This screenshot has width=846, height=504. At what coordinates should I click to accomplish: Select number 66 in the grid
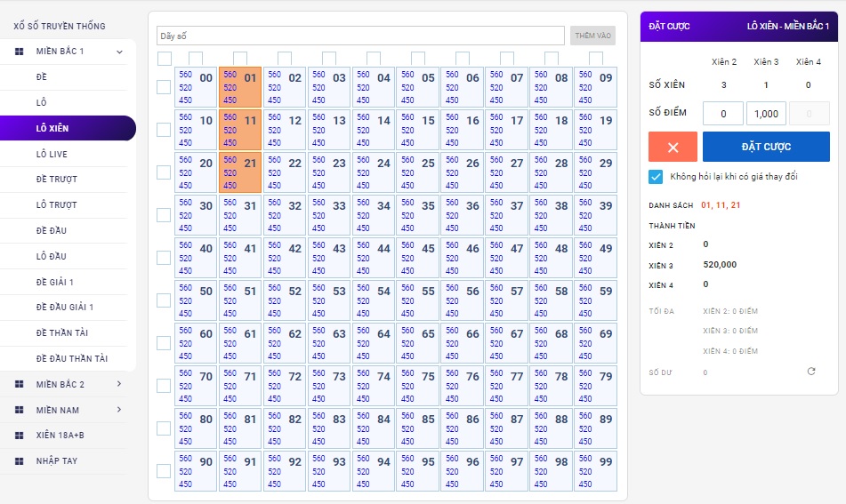click(463, 343)
